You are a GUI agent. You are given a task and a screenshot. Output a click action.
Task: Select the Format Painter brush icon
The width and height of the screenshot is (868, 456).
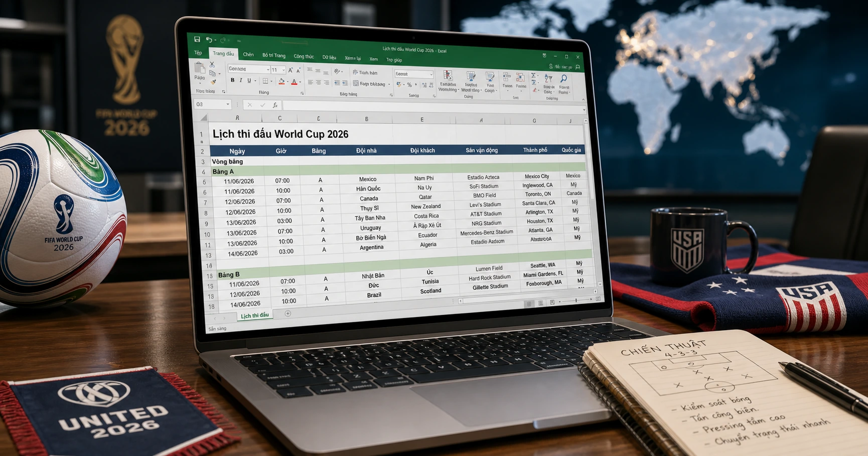(213, 82)
